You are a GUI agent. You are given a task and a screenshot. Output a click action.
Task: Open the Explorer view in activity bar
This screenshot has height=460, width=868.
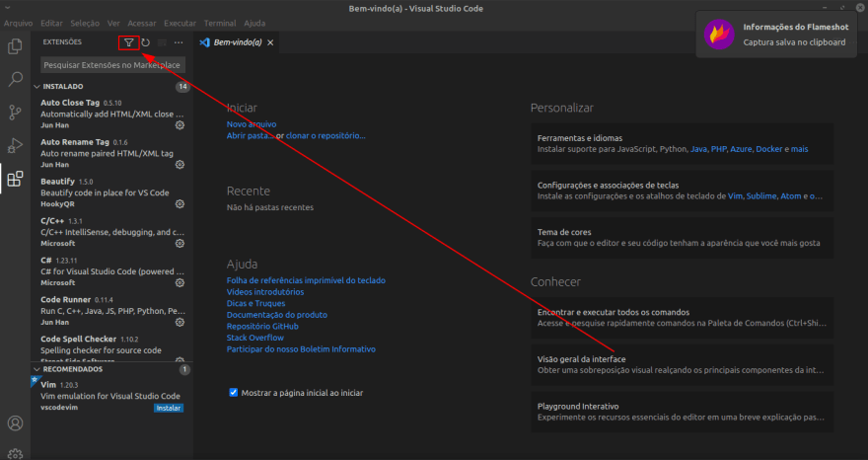pyautogui.click(x=15, y=46)
